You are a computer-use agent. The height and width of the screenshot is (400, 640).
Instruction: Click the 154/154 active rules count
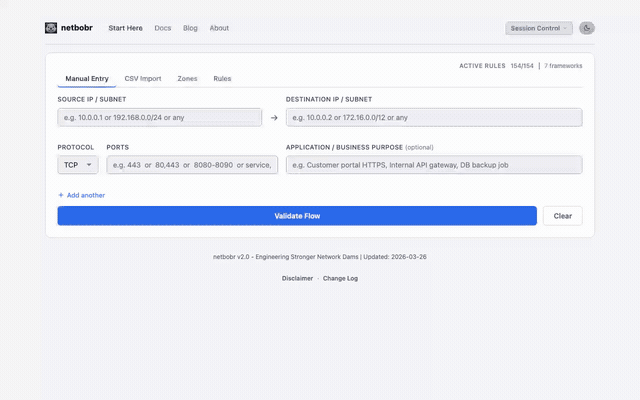coord(522,66)
